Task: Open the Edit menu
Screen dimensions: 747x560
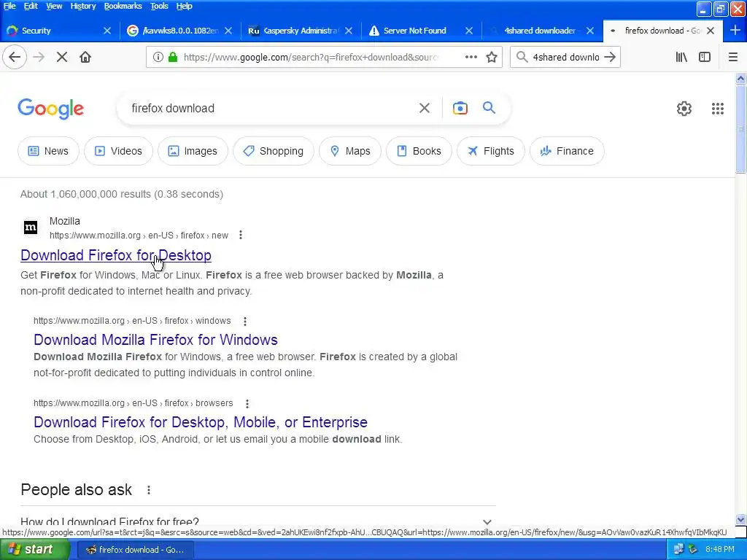Action: click(31, 6)
